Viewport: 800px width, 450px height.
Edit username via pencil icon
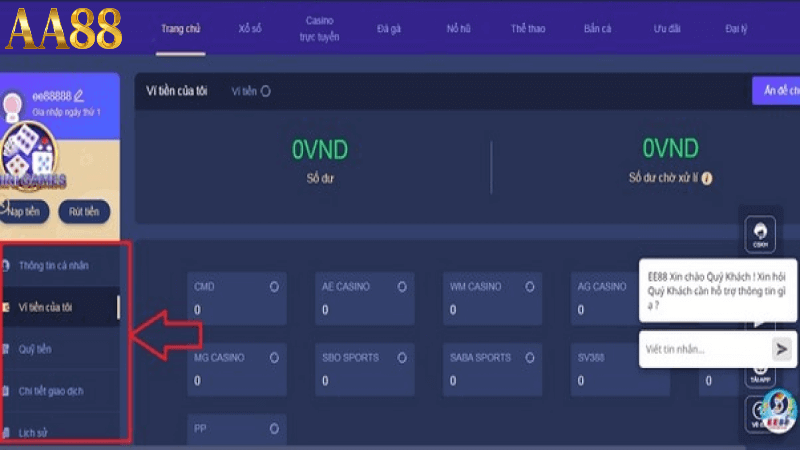tap(79, 95)
